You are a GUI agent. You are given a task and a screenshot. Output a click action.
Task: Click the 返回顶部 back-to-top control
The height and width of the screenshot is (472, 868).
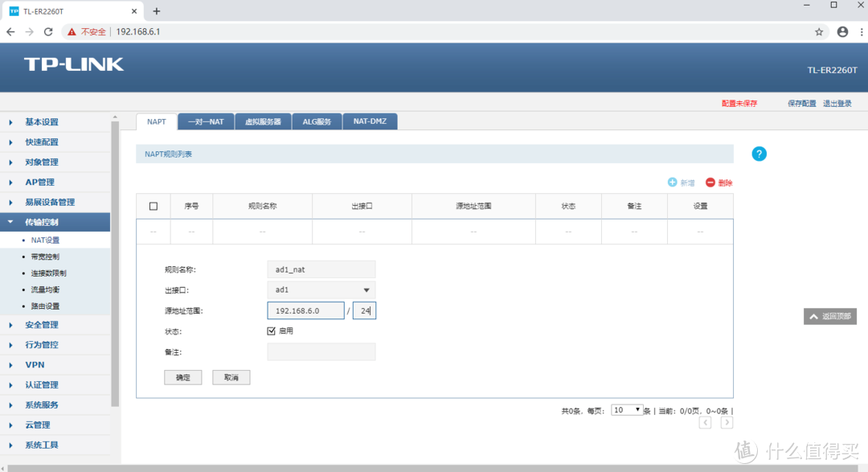coord(829,316)
